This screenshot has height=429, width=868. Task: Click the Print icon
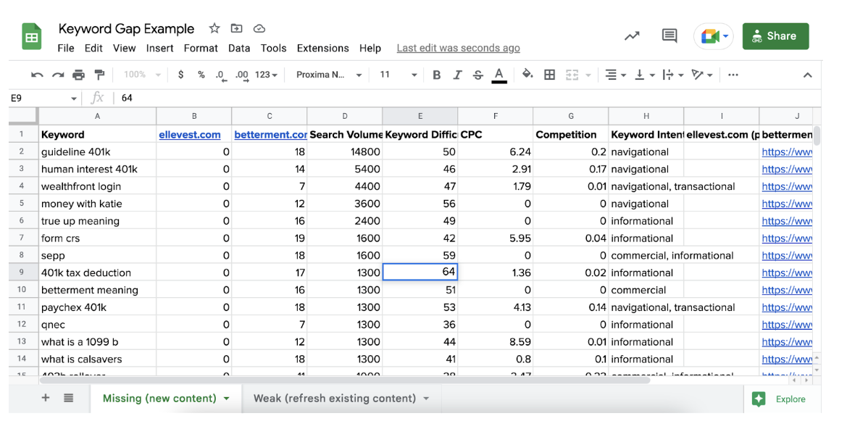coord(78,74)
